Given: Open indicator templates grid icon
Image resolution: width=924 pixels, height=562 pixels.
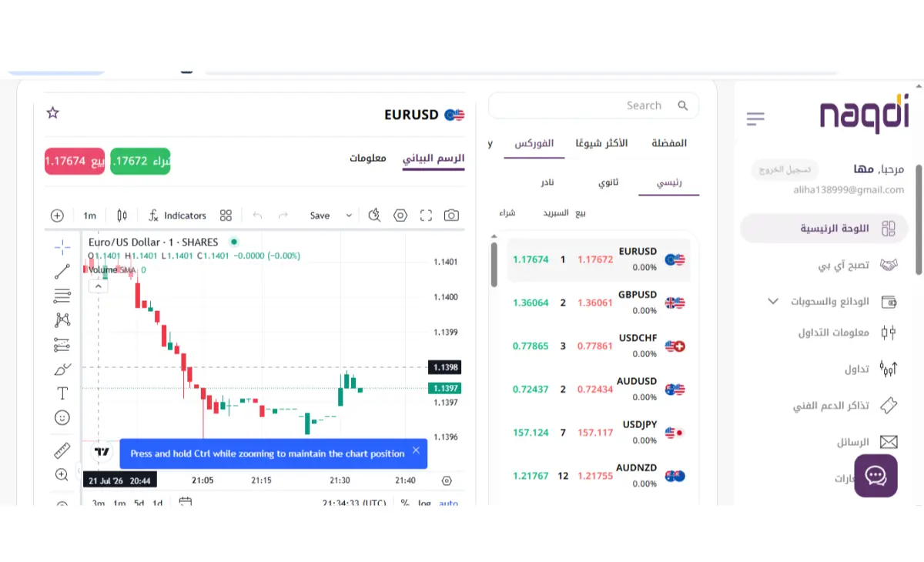Looking at the screenshot, I should 226,216.
